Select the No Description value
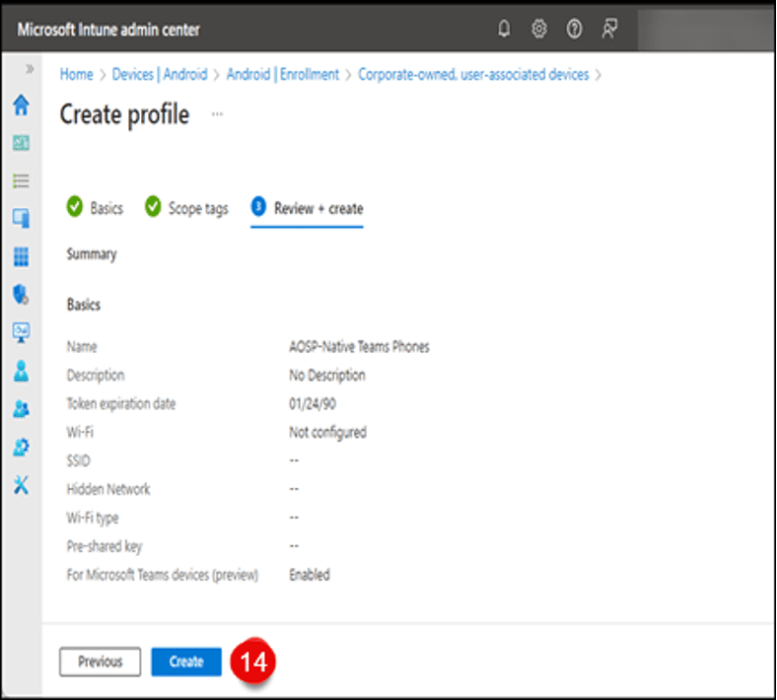Image resolution: width=777 pixels, height=700 pixels. click(x=327, y=376)
